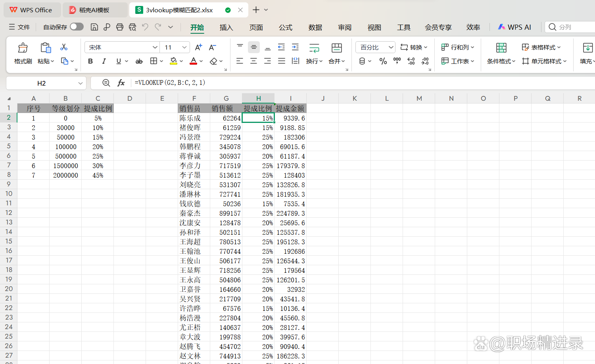Click the Print icon in quick toolbar

click(120, 27)
